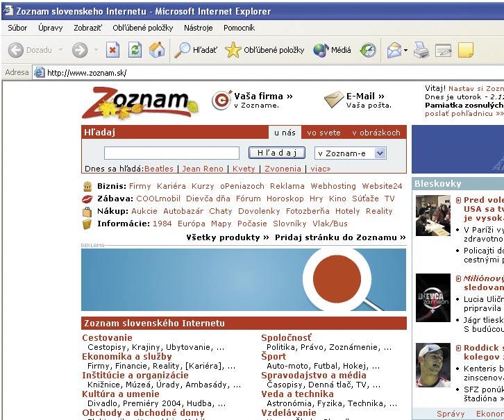This screenshot has height=420, width=504.
Task: Open the Kariéra link in Biznis row
Action: 171,186
